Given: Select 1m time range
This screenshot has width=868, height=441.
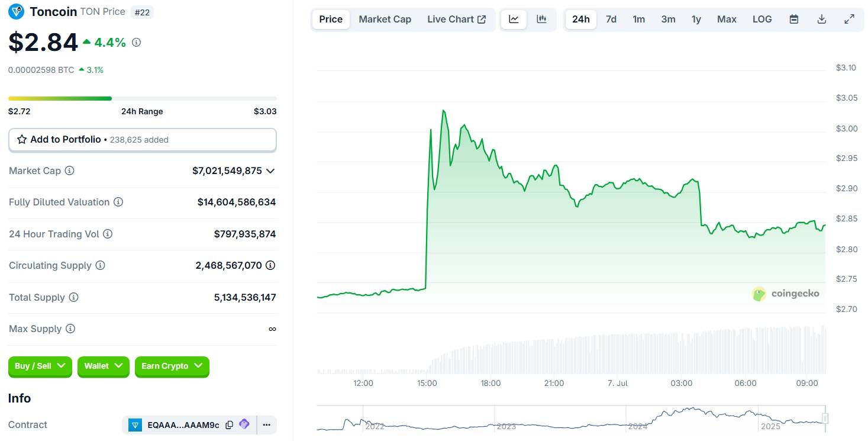Looking at the screenshot, I should pos(639,19).
